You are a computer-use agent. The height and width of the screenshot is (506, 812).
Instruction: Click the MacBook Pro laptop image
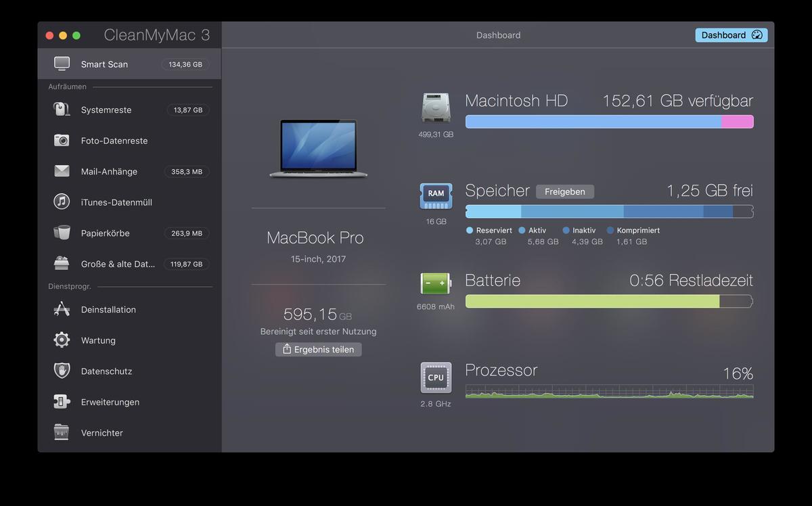[318, 149]
